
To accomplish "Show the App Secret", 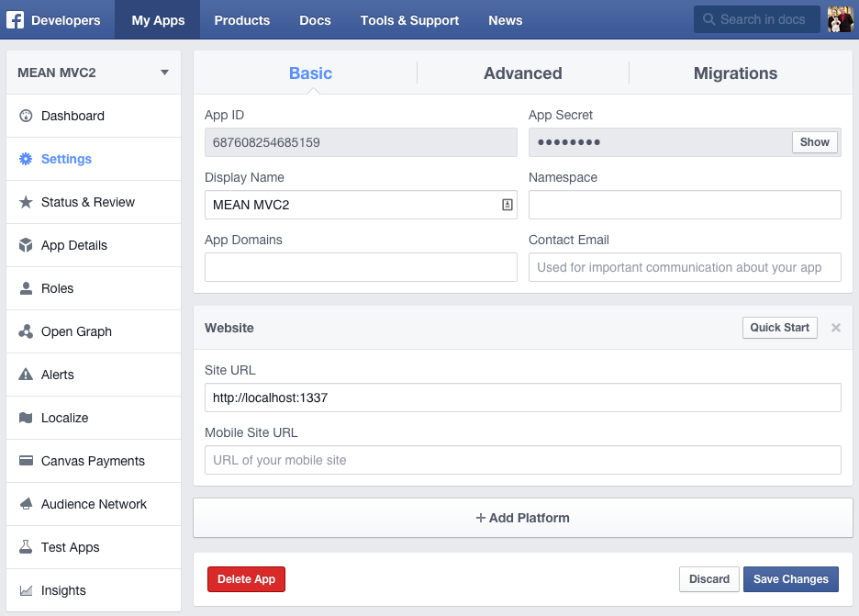I will pos(814,142).
